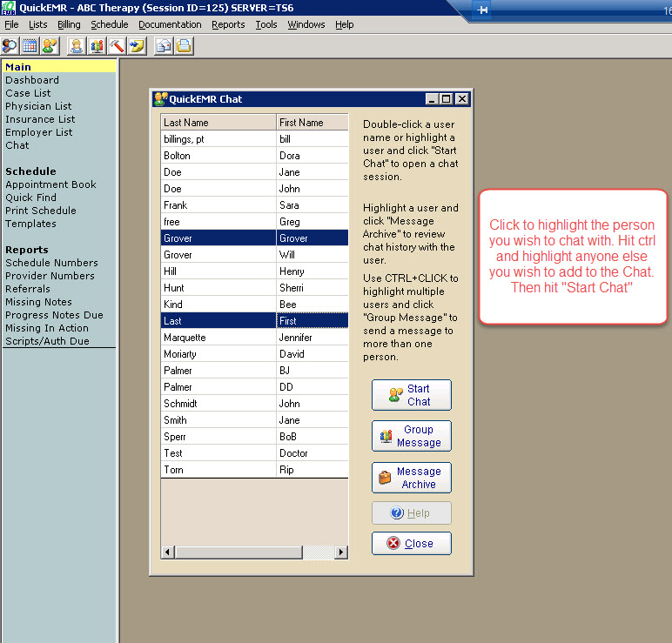Image resolution: width=672 pixels, height=643 pixels.
Task: Select the Kind Bee user row
Action: [x=254, y=305]
